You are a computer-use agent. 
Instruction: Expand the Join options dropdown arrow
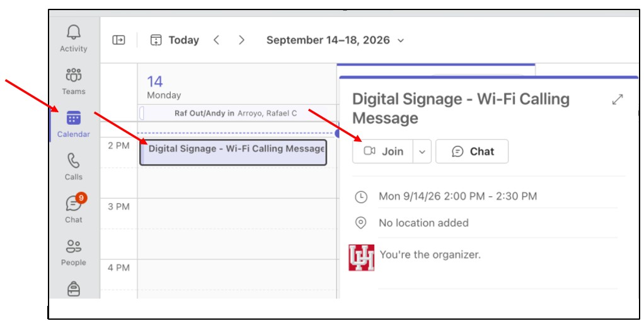coord(422,151)
